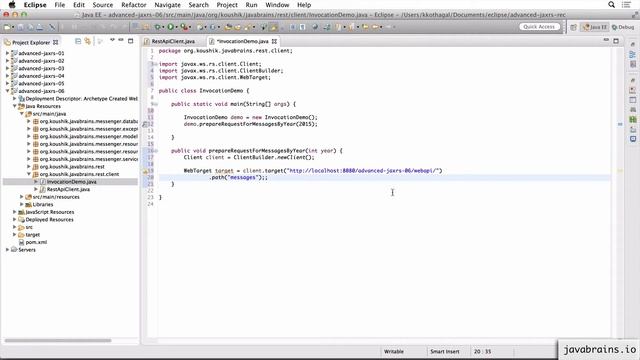Expand the advanced-jaxrs-01 project
This screenshot has width=640, height=360.
coord(7,53)
